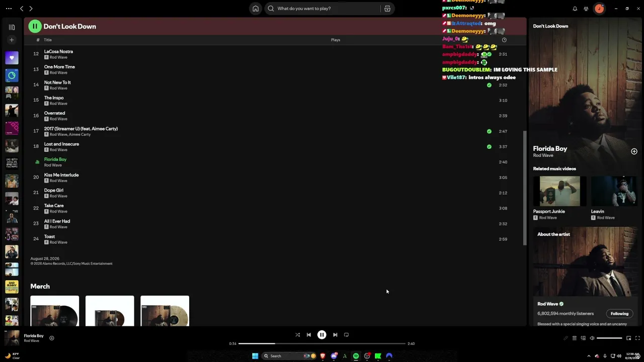Select the track 'Toast'
Screen dimensions: 644x362
(x=49, y=237)
